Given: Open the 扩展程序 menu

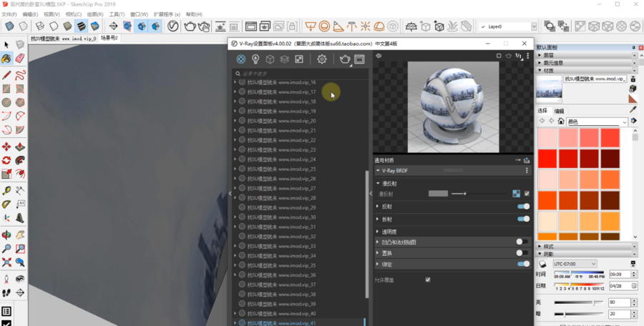Looking at the screenshot, I should pos(167,14).
